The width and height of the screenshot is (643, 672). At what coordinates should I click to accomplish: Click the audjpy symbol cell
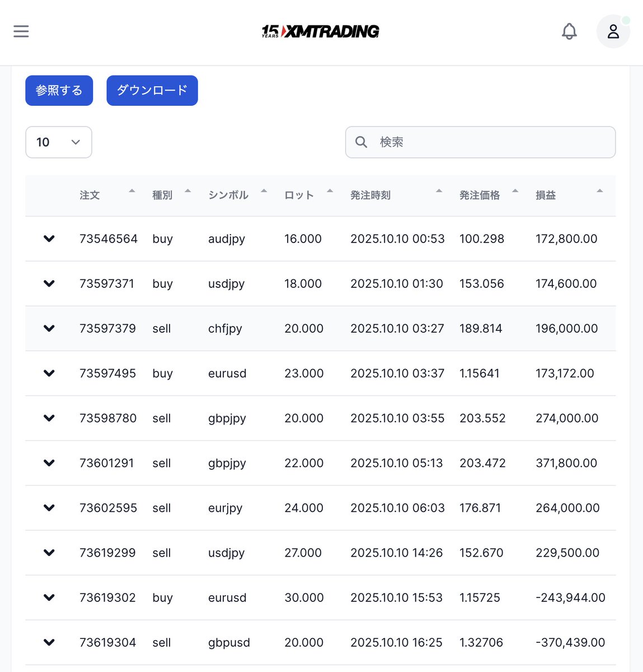(227, 239)
